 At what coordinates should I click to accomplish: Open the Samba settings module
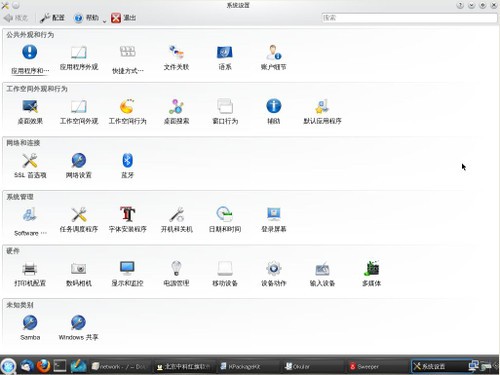pos(30,328)
